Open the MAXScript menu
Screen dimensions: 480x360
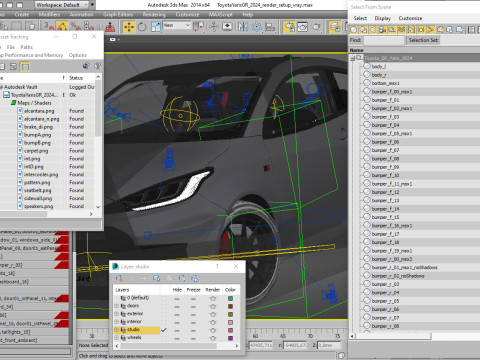pos(220,15)
